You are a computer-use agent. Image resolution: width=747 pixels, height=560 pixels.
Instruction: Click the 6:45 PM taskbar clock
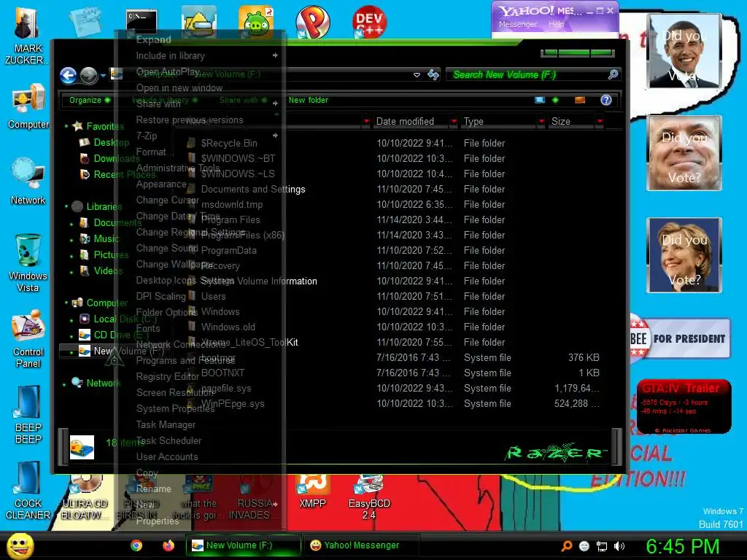coord(682,546)
